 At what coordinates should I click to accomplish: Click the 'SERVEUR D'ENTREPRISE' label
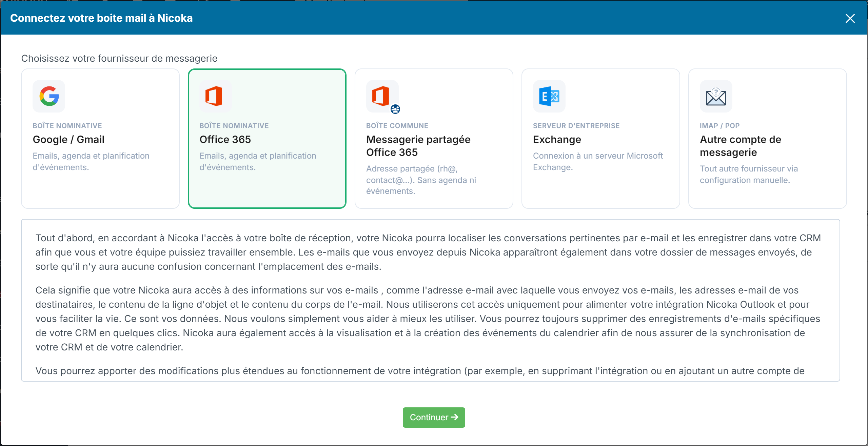pos(576,125)
